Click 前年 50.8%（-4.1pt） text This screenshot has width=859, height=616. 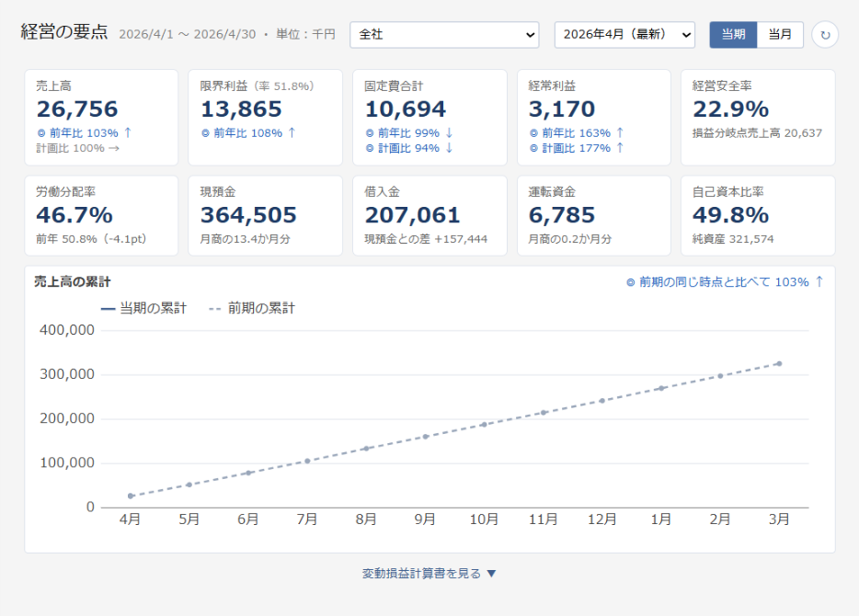click(x=91, y=239)
